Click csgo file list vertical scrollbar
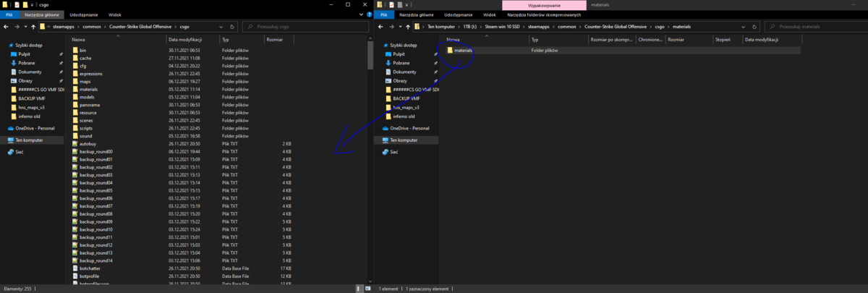Viewport: 868px width, 293px height. tap(371, 56)
